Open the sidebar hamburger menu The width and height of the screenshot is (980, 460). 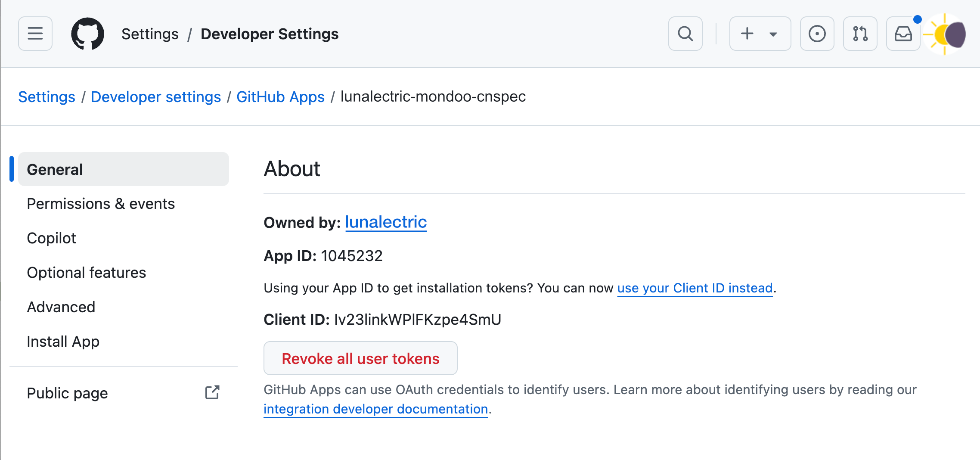34,33
